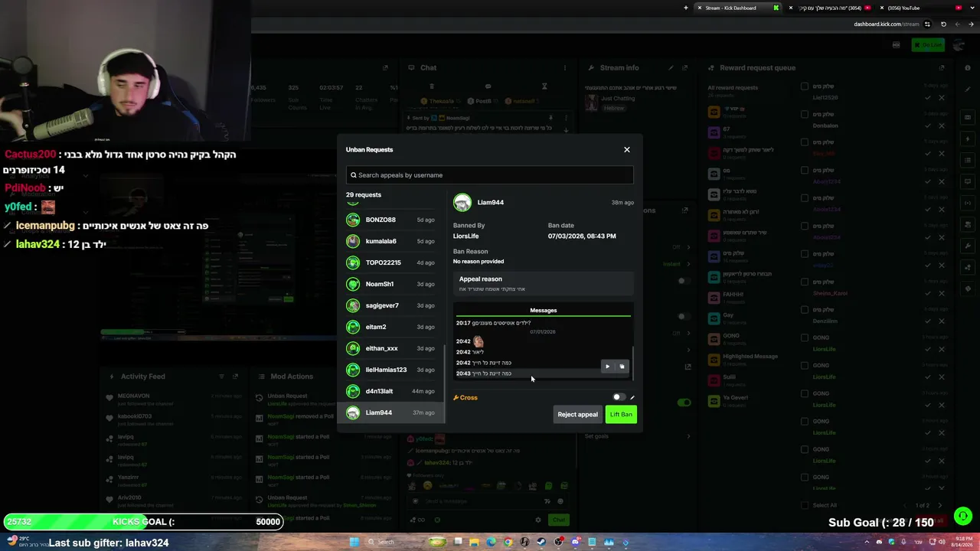Click the Go Live button
Screen dimensions: 980x551
[x=928, y=45]
